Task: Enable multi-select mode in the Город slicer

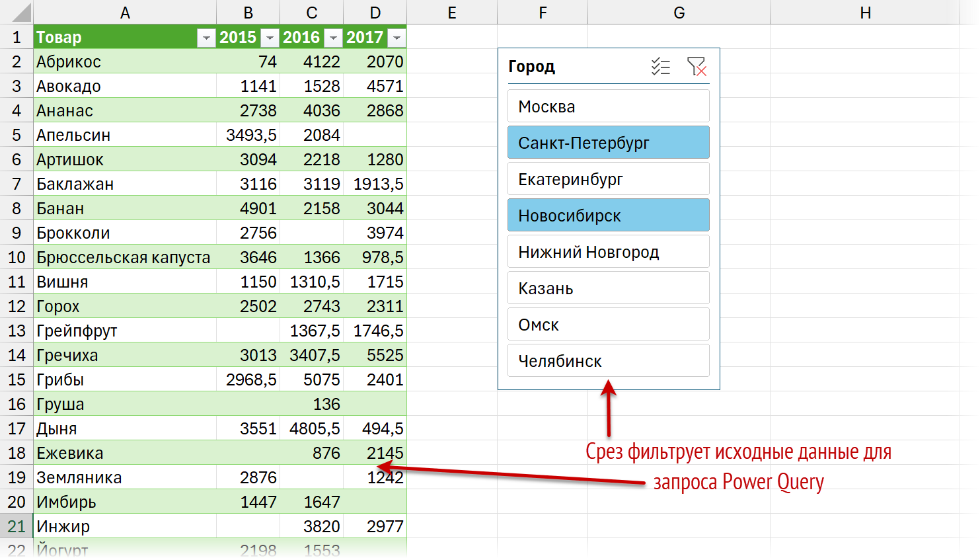Action: (x=661, y=66)
